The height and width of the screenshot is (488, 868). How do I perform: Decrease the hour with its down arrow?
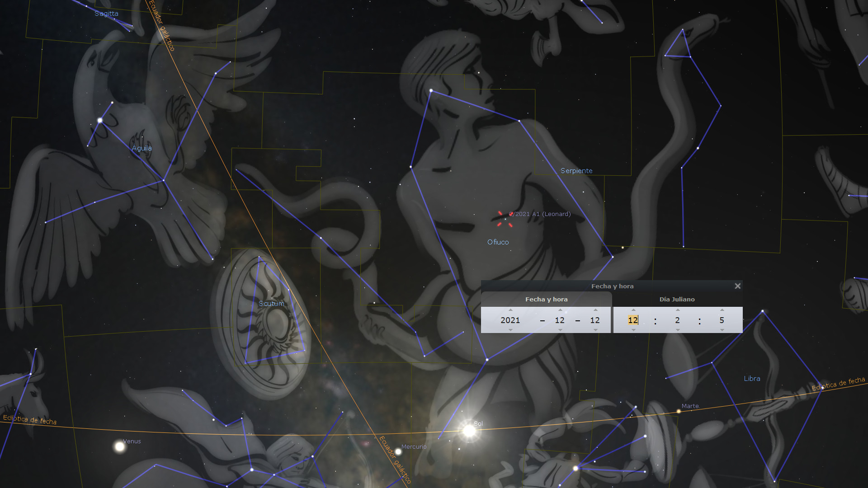pos(633,330)
